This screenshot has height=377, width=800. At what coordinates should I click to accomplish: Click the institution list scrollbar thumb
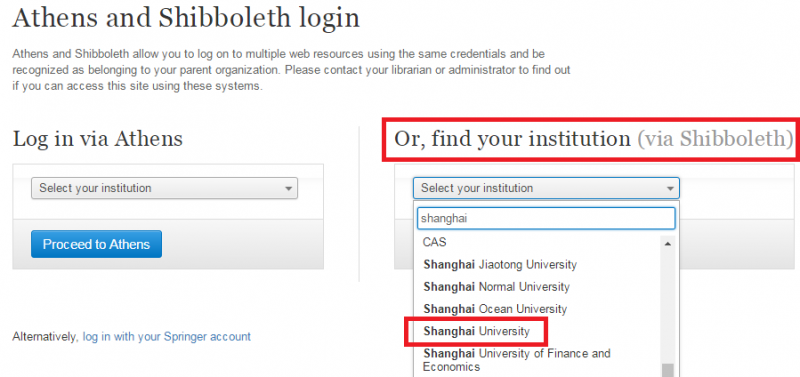667,370
